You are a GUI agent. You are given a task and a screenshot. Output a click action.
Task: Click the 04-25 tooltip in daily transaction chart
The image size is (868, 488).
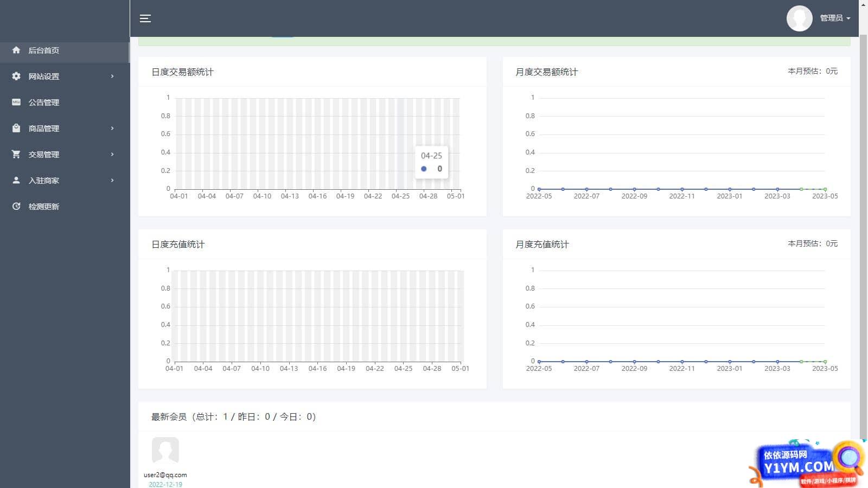click(431, 162)
